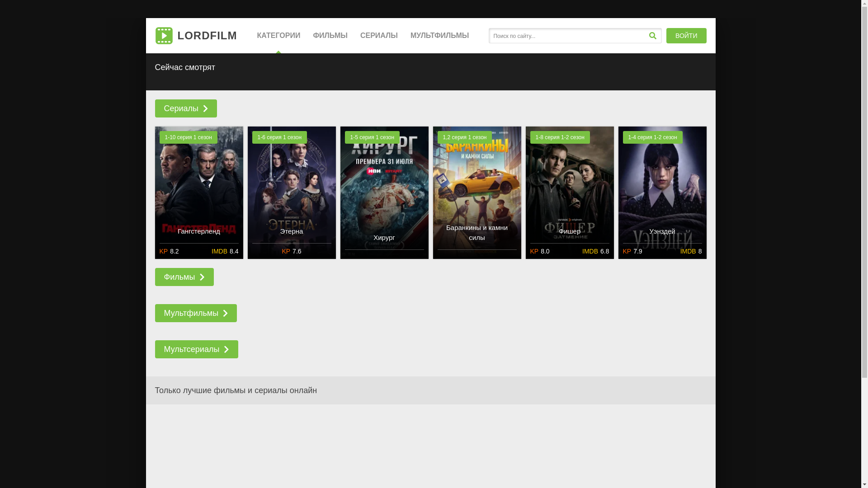Click the LORDFILM green play logo icon
This screenshot has width=868, height=488.
pos(164,36)
